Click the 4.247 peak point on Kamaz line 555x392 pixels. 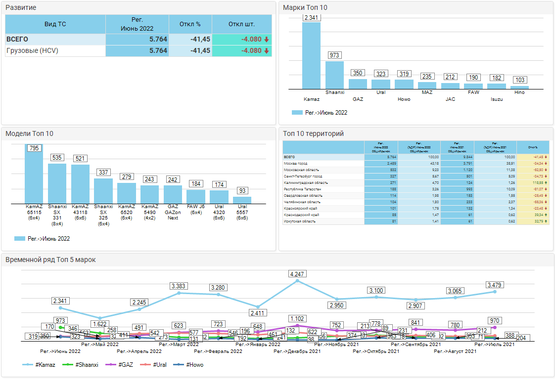[297, 281]
